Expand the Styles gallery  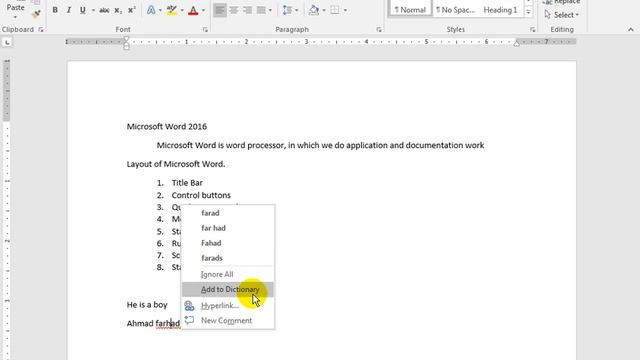[x=528, y=12]
